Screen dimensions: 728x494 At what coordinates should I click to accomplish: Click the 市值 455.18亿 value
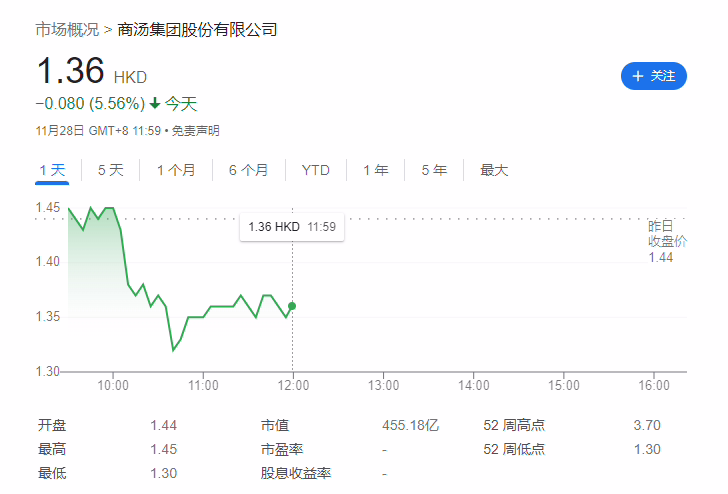click(x=410, y=425)
